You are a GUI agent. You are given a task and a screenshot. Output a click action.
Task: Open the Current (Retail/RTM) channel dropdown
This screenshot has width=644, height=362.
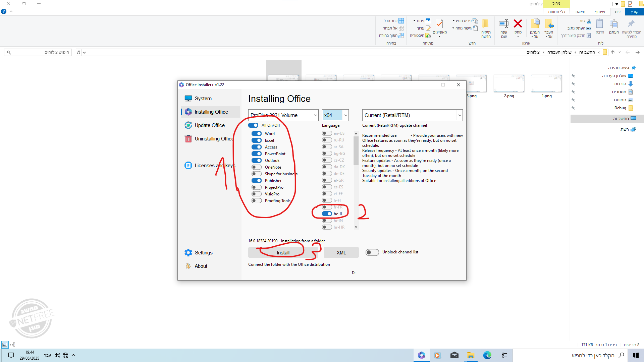[x=413, y=115]
